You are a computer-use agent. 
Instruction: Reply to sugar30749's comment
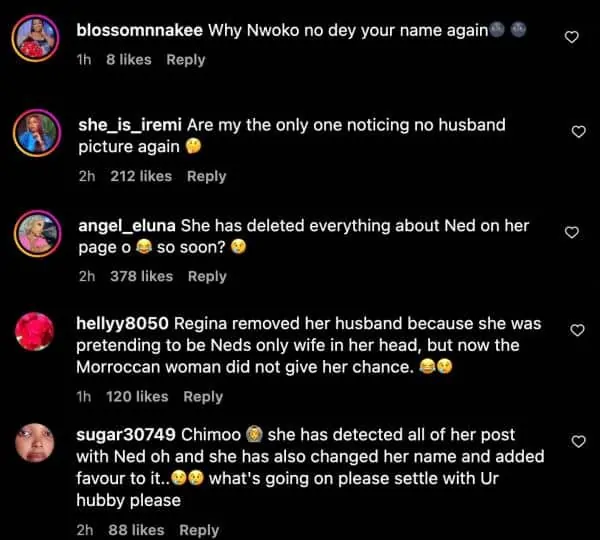199,530
